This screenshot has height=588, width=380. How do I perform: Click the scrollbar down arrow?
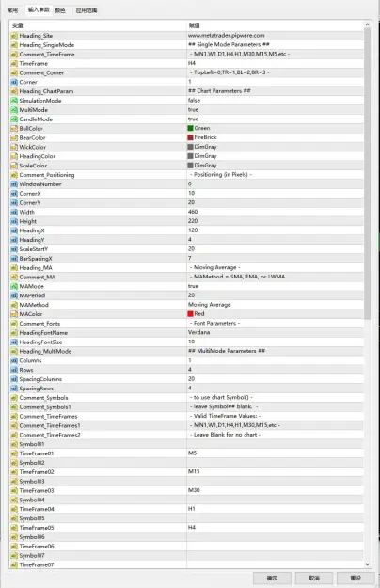pos(367,564)
